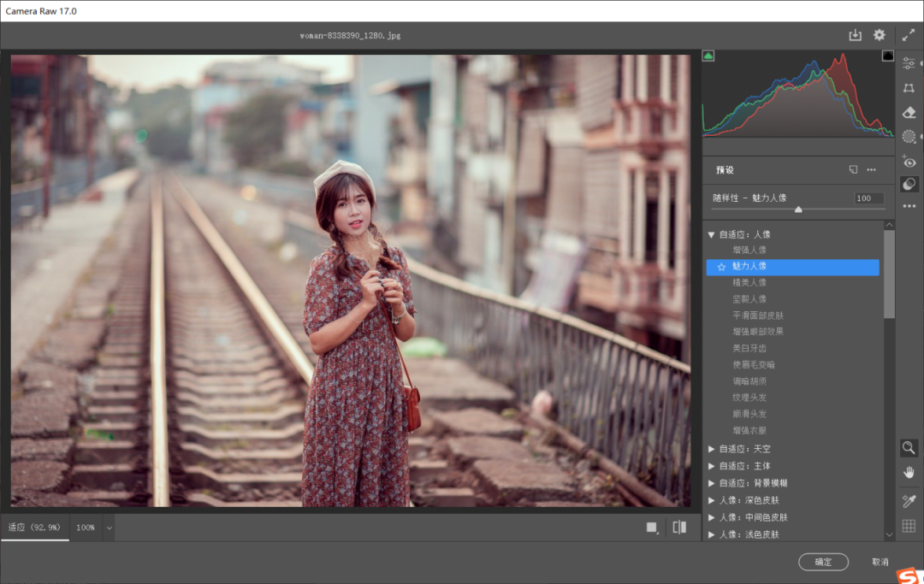
Task: Open the presets panel more options menu
Action: 872,169
